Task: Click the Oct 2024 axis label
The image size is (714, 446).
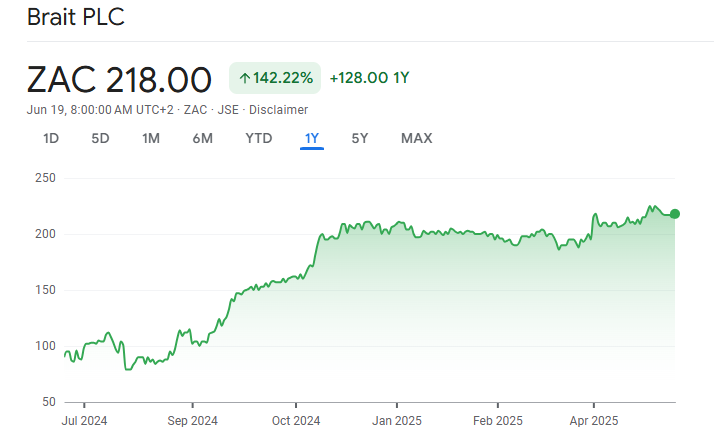Action: (x=296, y=420)
